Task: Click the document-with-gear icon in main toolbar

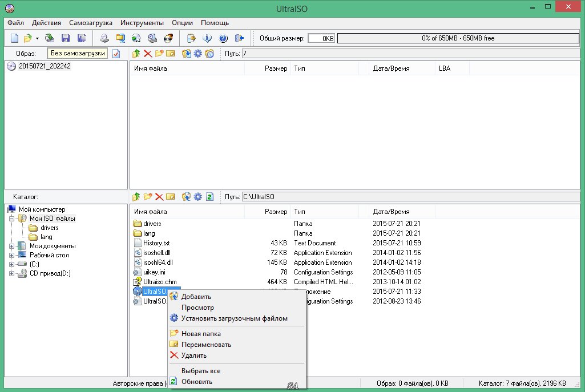Action: point(191,38)
